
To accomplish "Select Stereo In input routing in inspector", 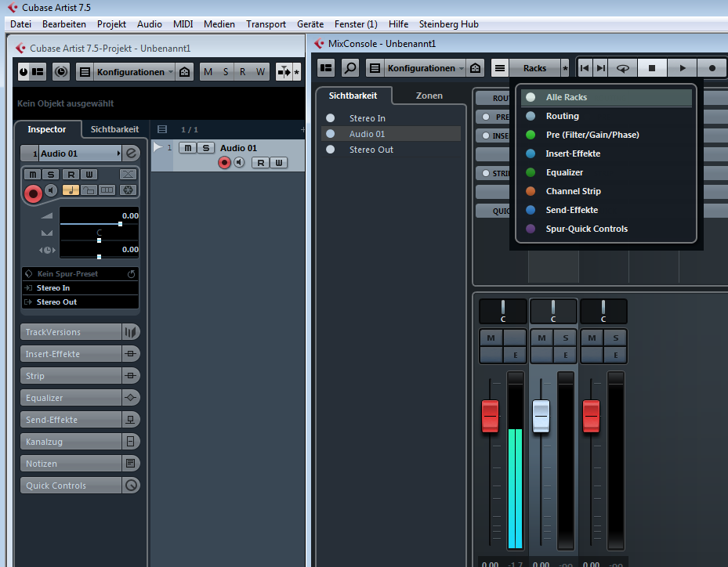I will 80,288.
